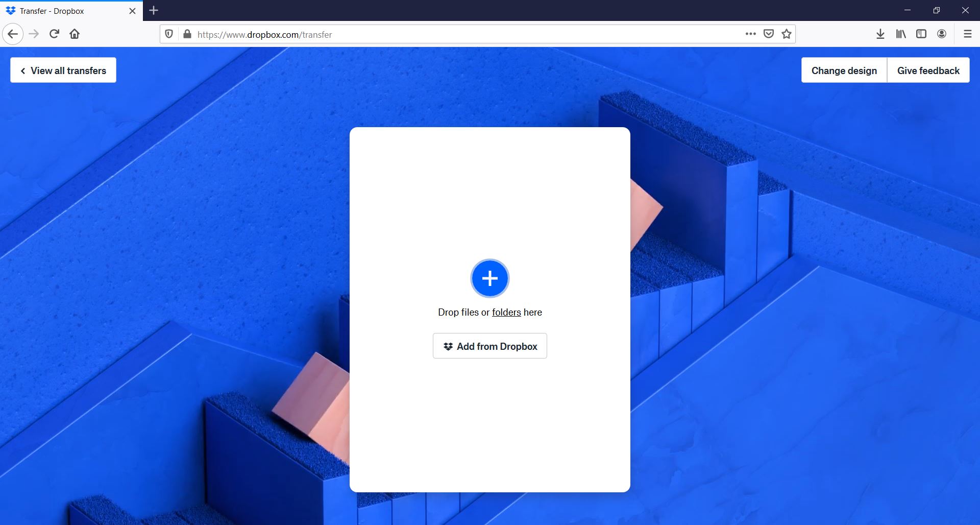This screenshot has height=525, width=980.
Task: Open the downloads panel
Action: click(880, 34)
